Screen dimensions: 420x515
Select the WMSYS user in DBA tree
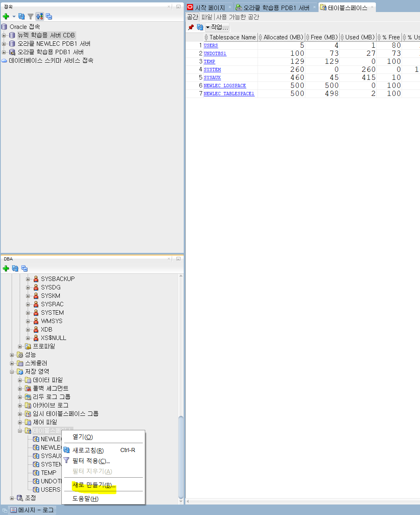[51, 321]
